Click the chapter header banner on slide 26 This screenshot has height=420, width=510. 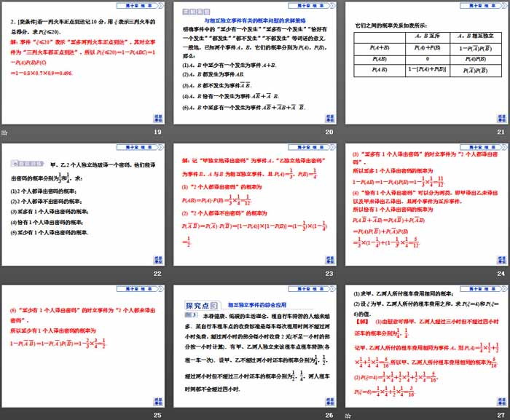click(312, 289)
